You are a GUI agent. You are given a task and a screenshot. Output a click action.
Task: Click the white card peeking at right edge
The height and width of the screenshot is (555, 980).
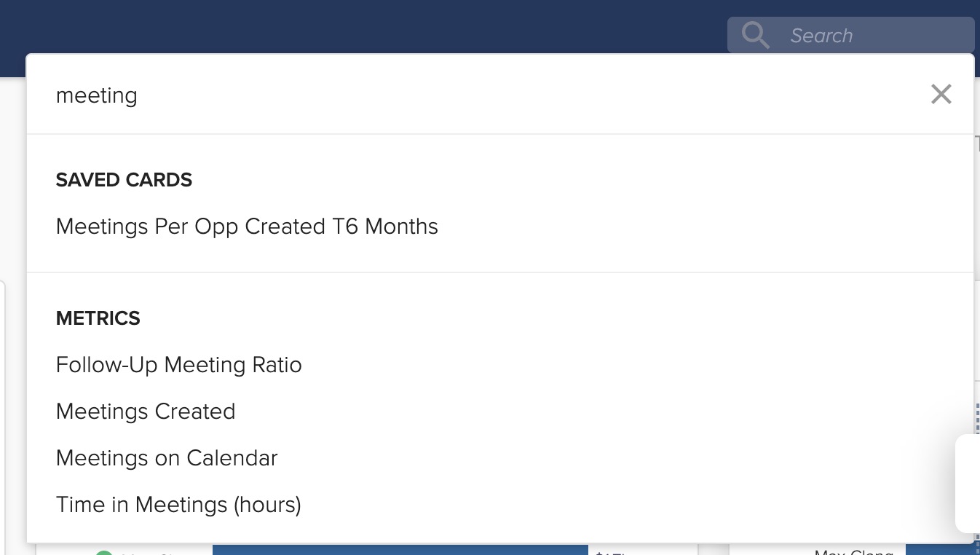click(x=968, y=483)
